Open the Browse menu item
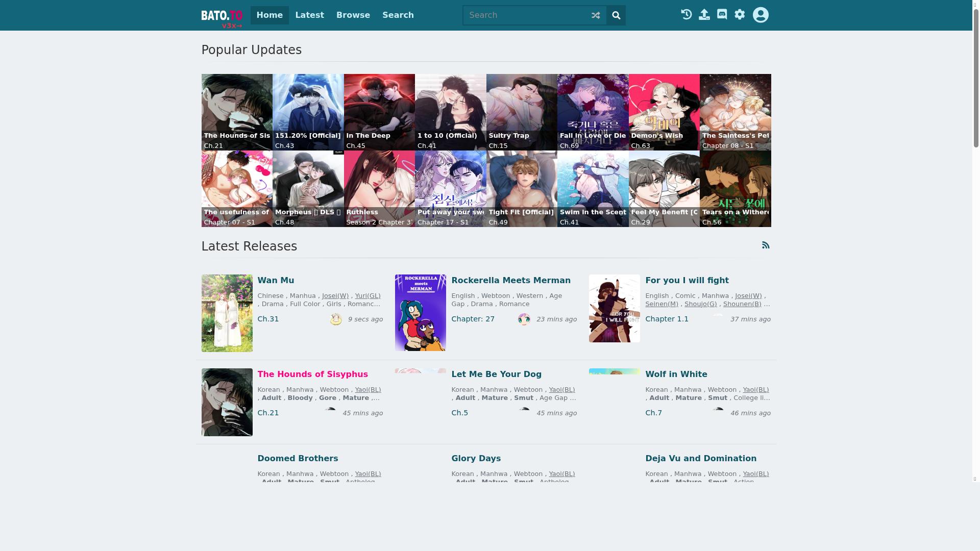 point(353,15)
